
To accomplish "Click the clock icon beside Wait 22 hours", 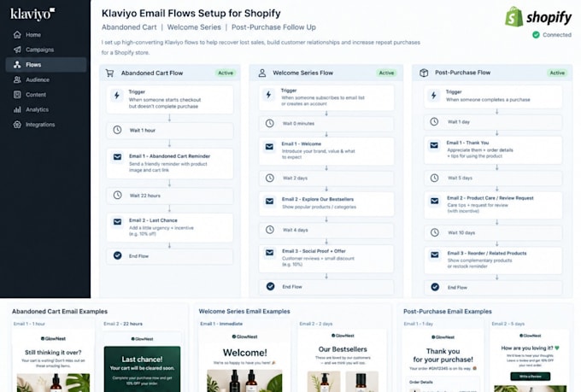I will pos(117,196).
